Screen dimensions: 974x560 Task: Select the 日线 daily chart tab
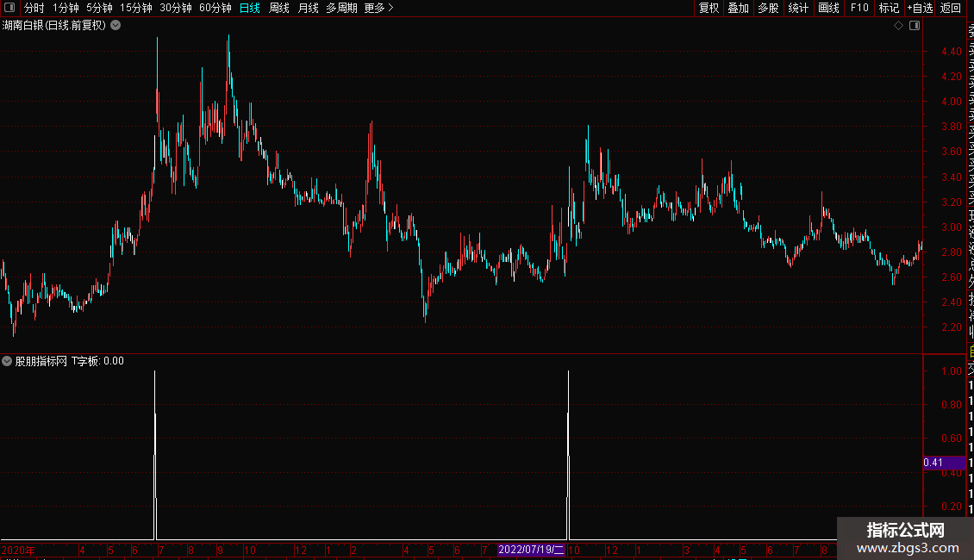(250, 8)
